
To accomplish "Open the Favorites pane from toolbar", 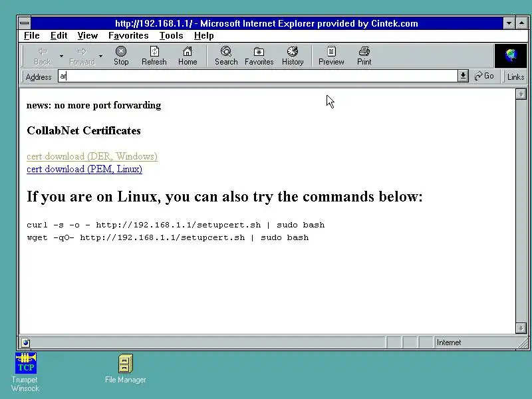I will (259, 56).
